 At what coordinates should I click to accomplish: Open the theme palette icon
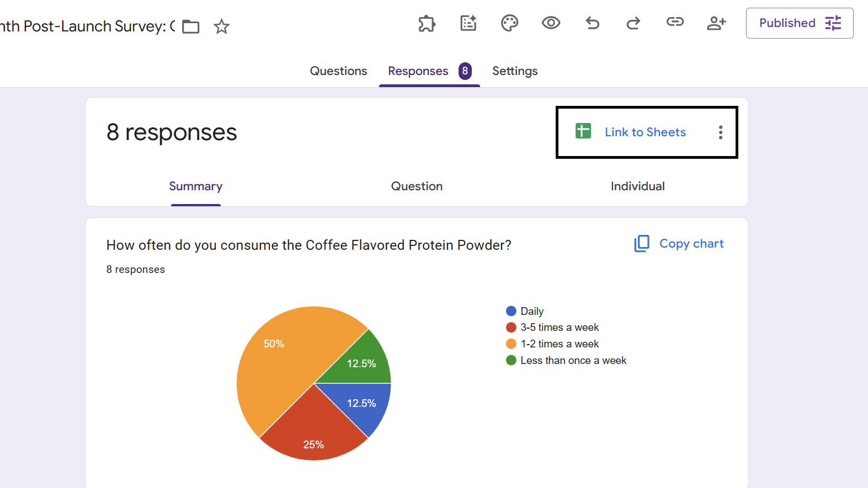(x=509, y=23)
